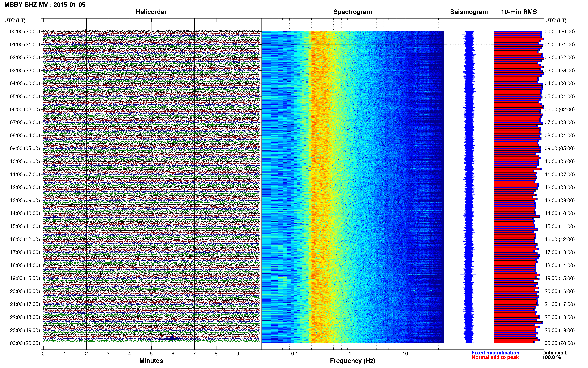Click minute tick 6 on the Helicorder axis
This screenshot has height=368, width=588.
[x=173, y=354]
